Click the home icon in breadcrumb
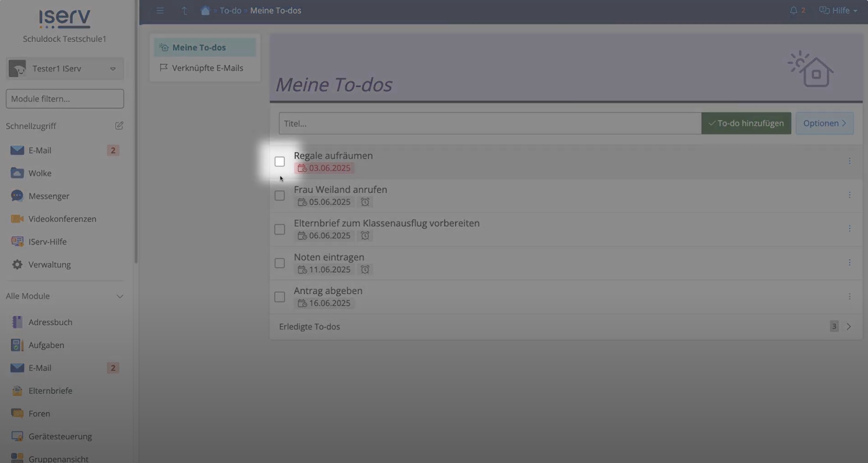Viewport: 868px width, 463px height. pos(205,10)
